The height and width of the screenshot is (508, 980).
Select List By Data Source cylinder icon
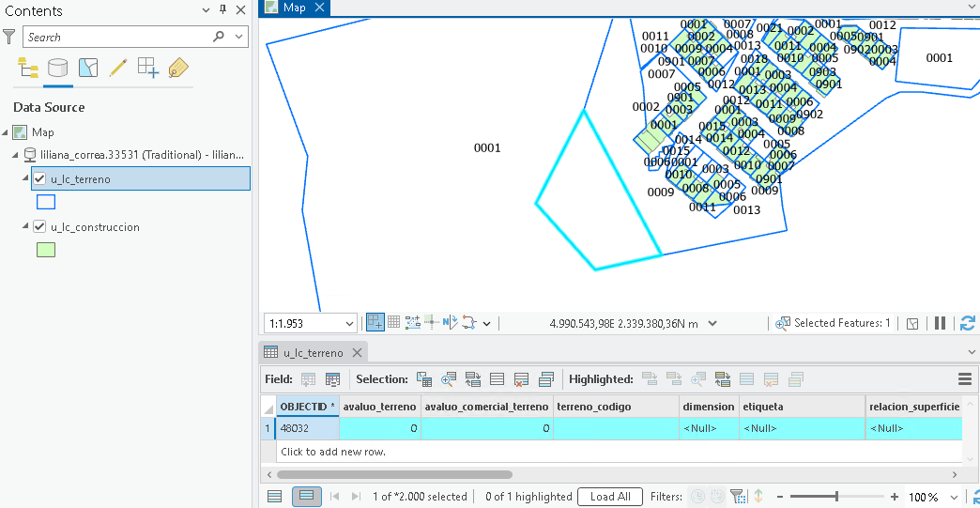point(57,68)
